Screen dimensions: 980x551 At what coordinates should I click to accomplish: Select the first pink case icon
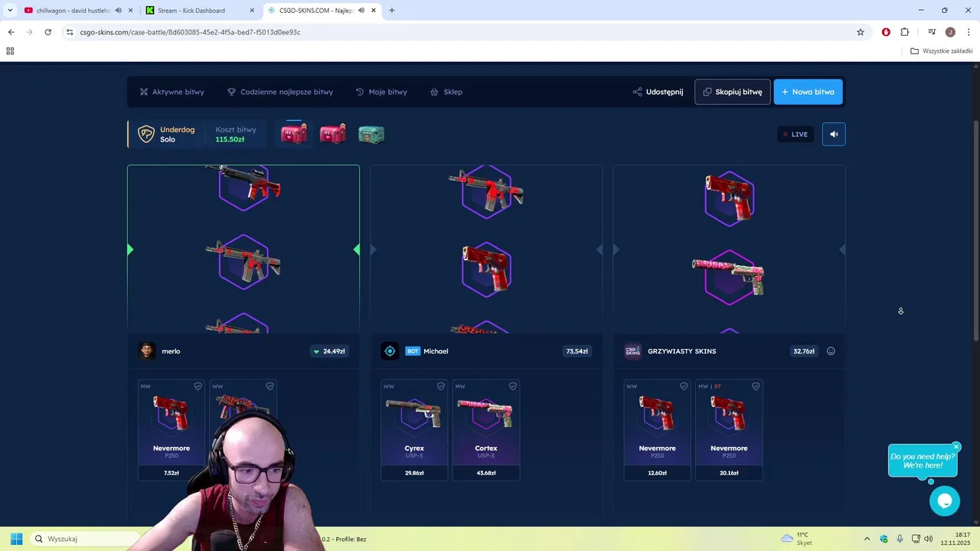click(294, 133)
